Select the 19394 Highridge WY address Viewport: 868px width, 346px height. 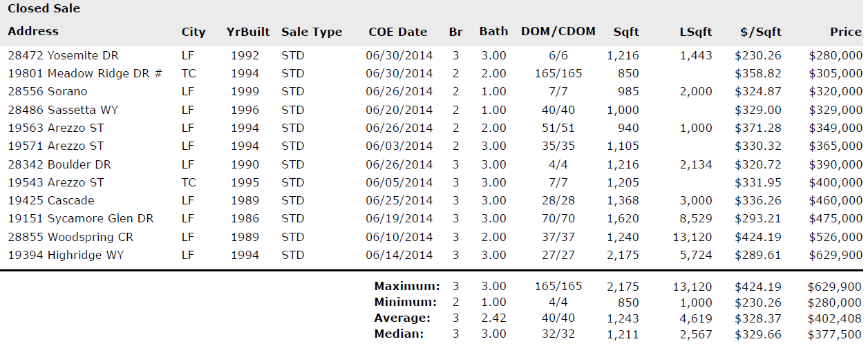point(66,255)
